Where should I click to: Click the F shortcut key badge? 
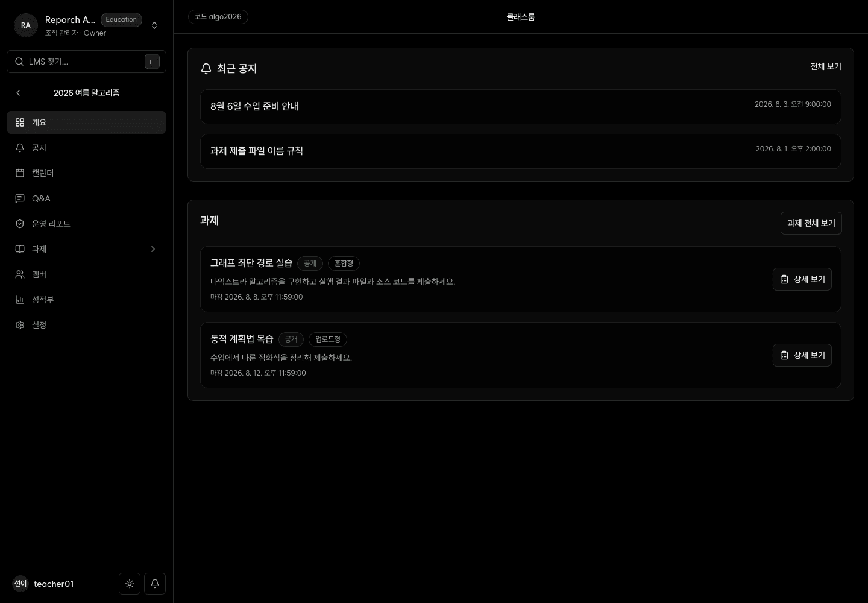152,62
